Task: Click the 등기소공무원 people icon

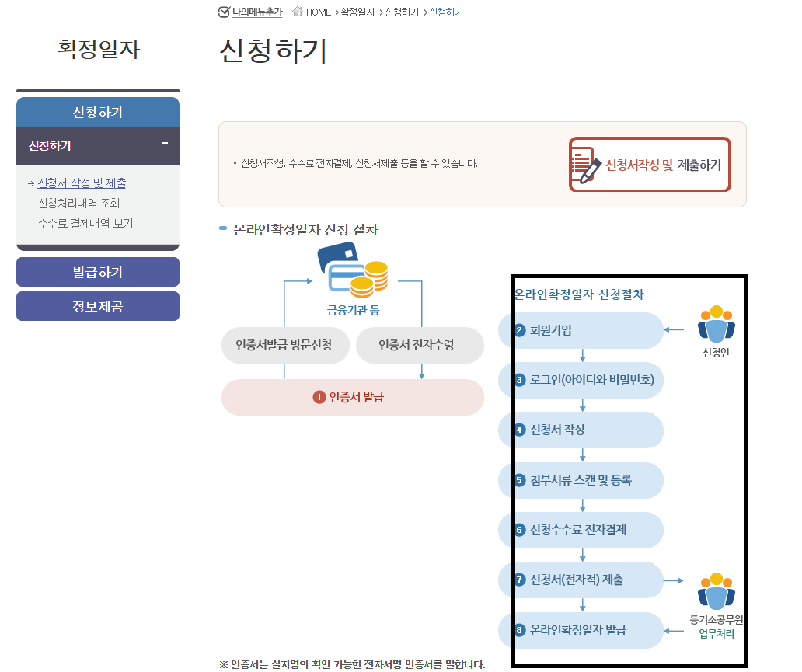Action: [x=716, y=590]
